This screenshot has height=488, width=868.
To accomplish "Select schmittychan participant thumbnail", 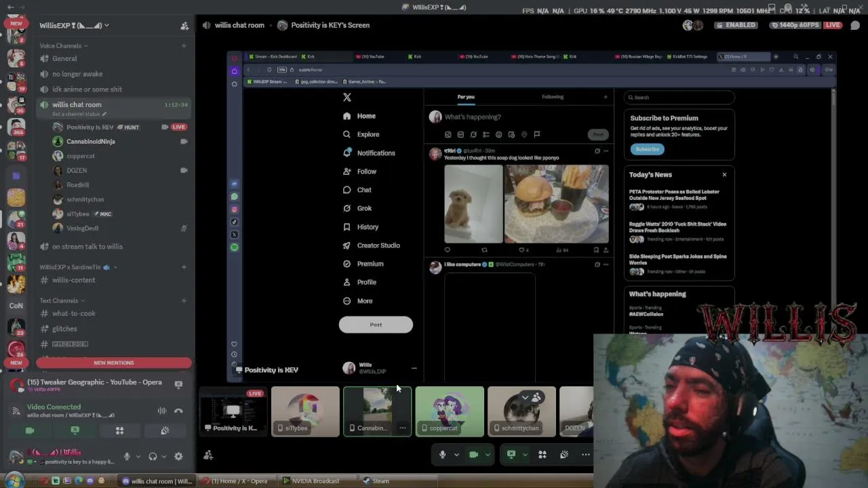I will click(521, 411).
